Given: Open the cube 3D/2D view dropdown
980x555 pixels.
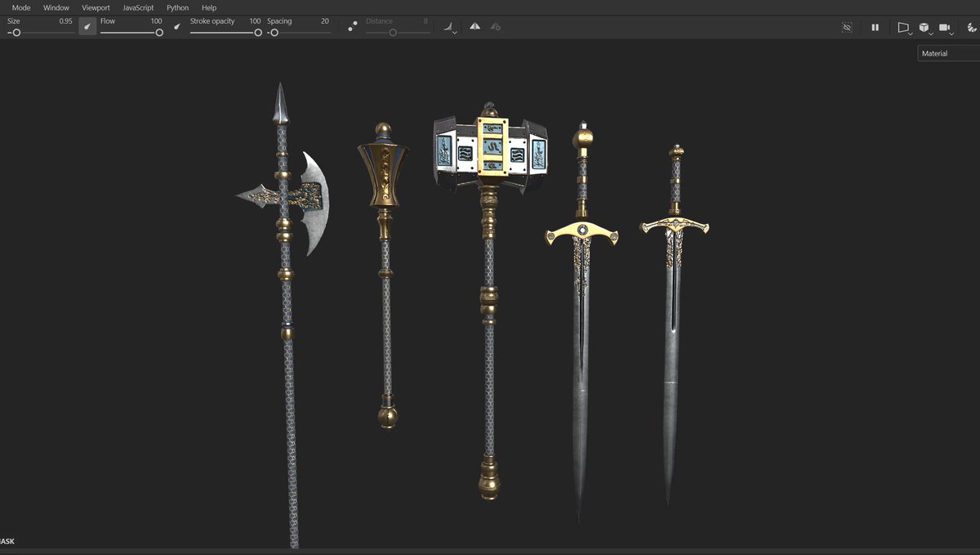Looking at the screenshot, I should 924,28.
